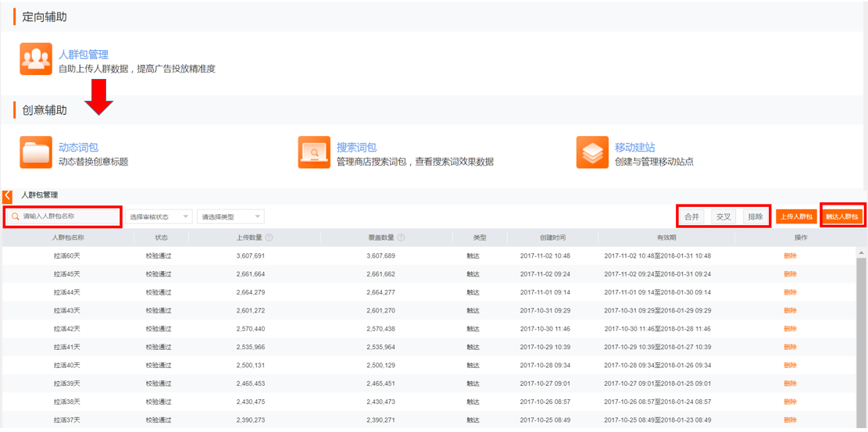Click the 交叉 button

coord(723,216)
